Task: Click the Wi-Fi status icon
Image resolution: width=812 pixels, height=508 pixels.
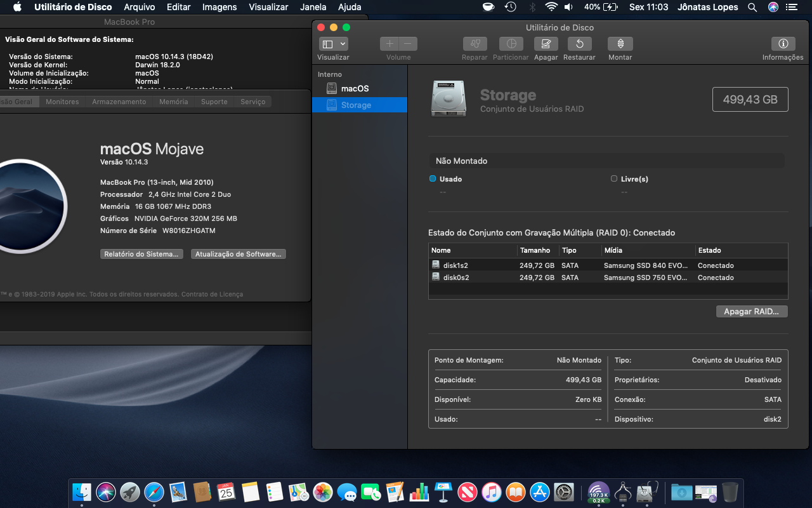Action: pyautogui.click(x=551, y=7)
